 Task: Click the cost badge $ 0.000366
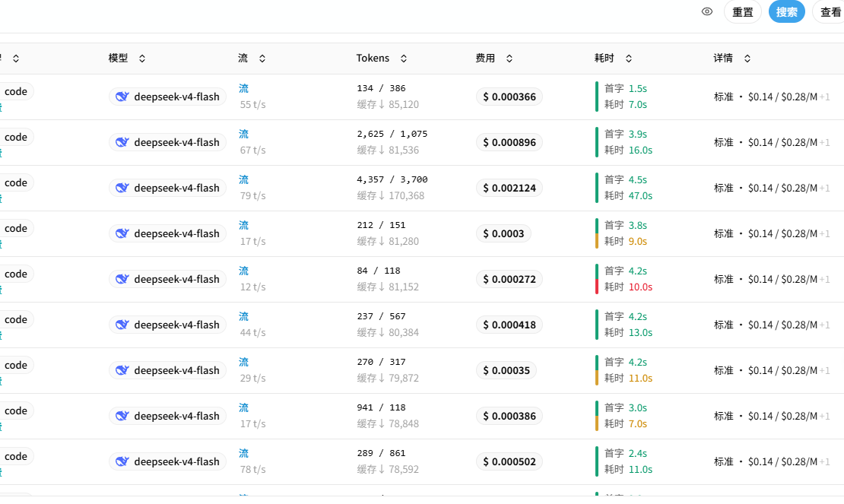pos(509,97)
